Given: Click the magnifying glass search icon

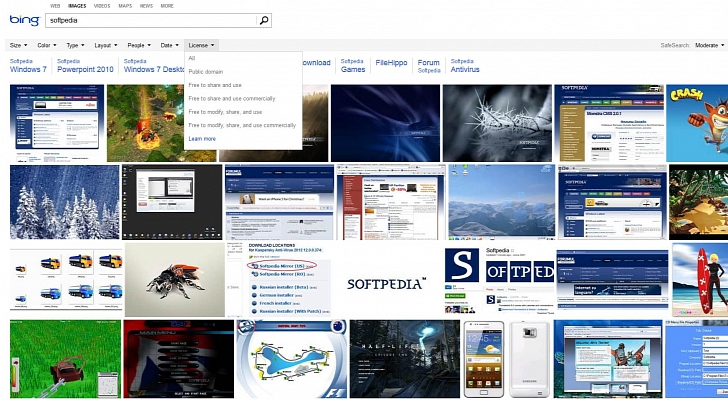Looking at the screenshot, I should point(264,20).
